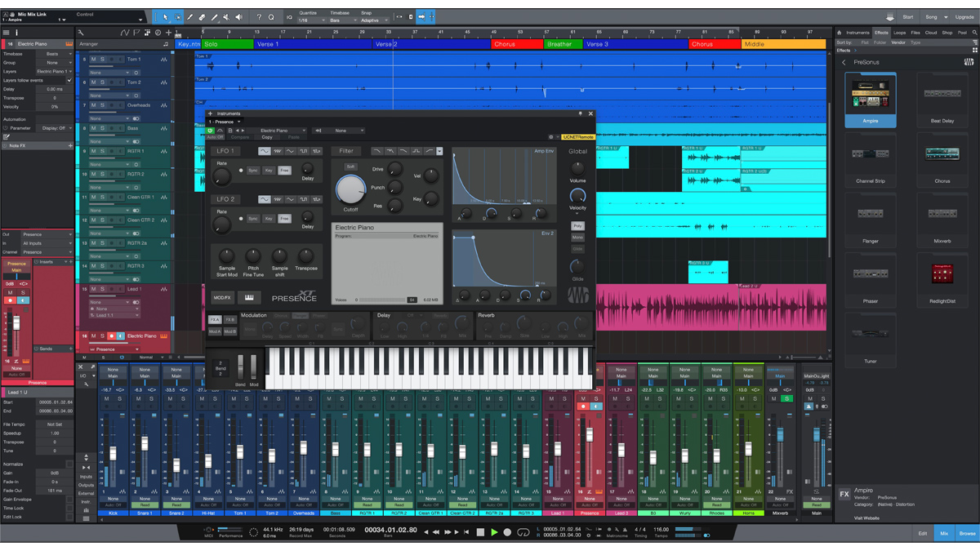This screenshot has height=551, width=980.
Task: Switch browser to Cloud tab
Action: pos(931,33)
